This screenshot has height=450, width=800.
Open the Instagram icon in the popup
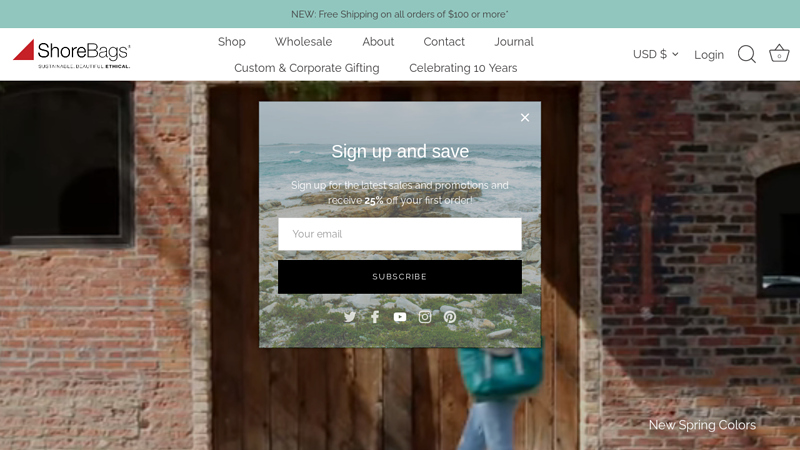pos(425,317)
